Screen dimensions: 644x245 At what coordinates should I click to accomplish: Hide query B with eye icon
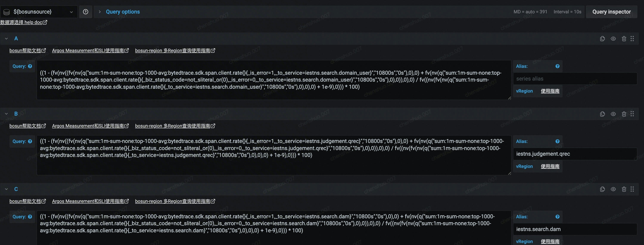613,114
